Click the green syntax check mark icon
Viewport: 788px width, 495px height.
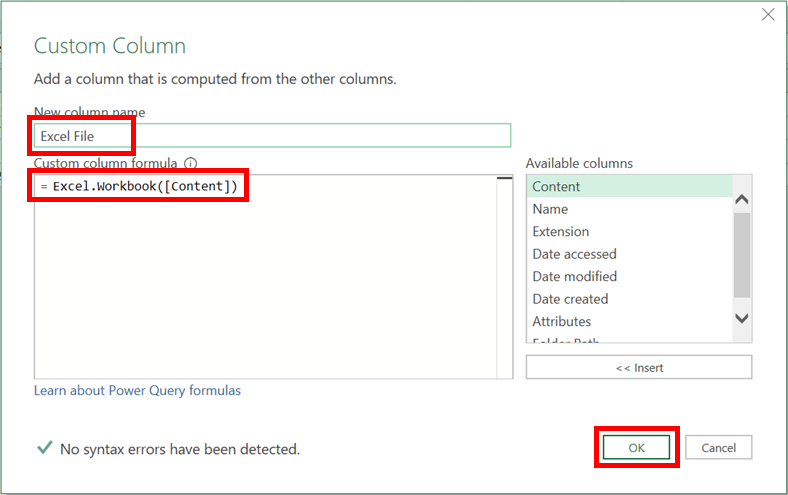coord(44,449)
